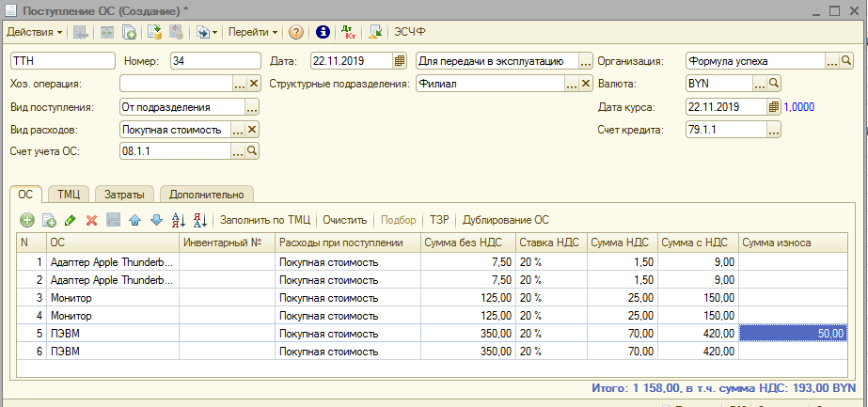
Task: Switch to the ТМЦ tab
Action: [x=68, y=195]
